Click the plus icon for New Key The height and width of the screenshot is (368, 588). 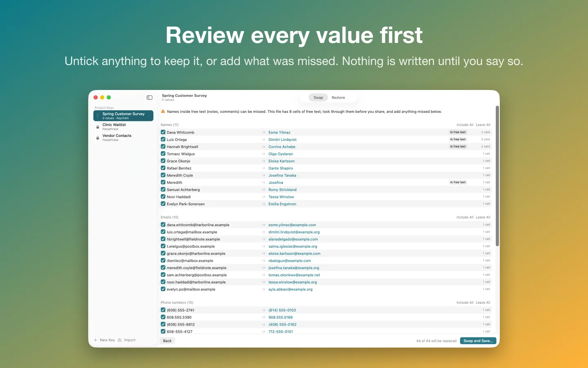click(96, 340)
